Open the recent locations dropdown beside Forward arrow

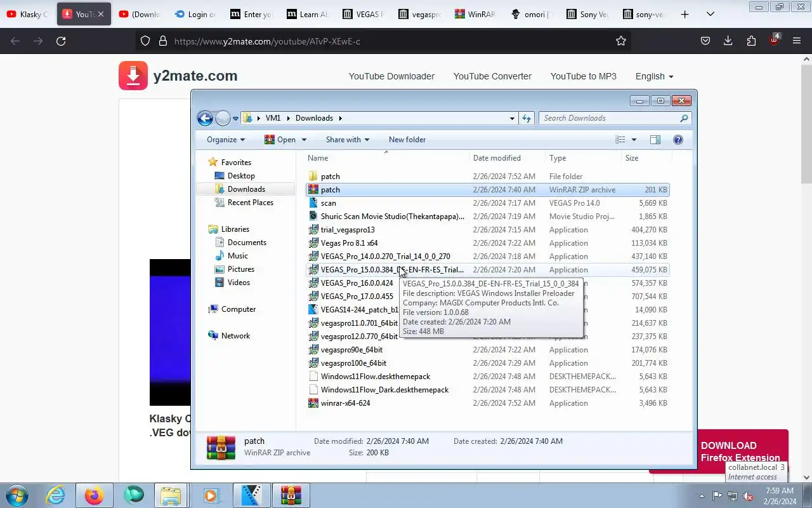coord(235,118)
